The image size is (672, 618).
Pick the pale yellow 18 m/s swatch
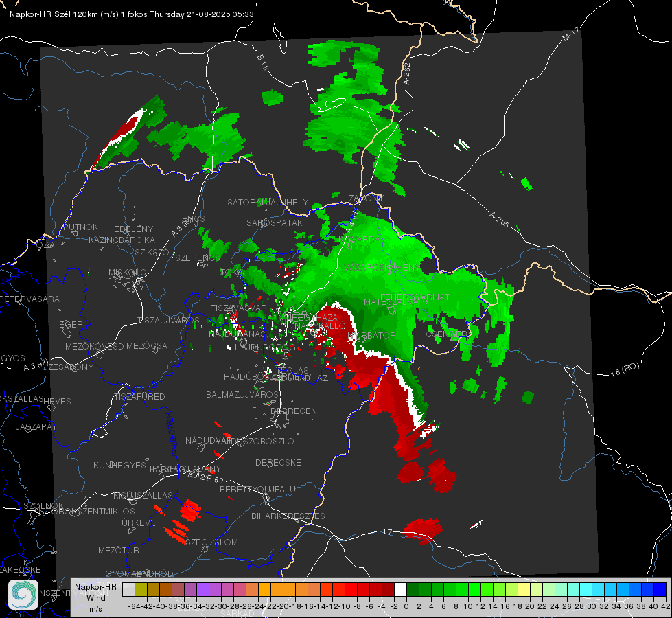pos(524,589)
